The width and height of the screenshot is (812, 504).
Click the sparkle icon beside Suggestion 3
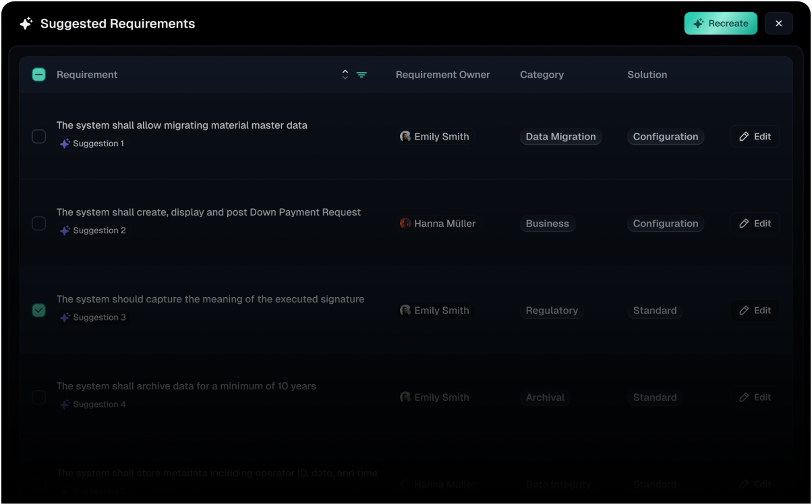(65, 317)
